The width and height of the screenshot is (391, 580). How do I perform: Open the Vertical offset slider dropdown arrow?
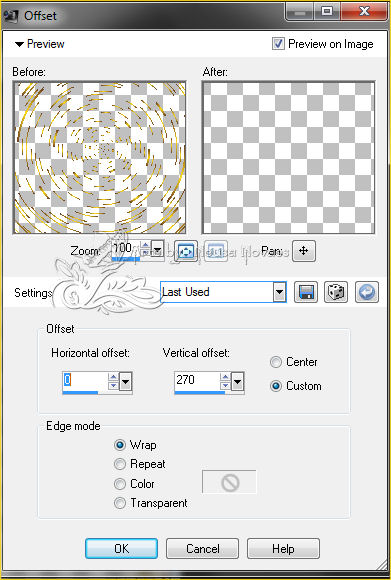(x=237, y=381)
